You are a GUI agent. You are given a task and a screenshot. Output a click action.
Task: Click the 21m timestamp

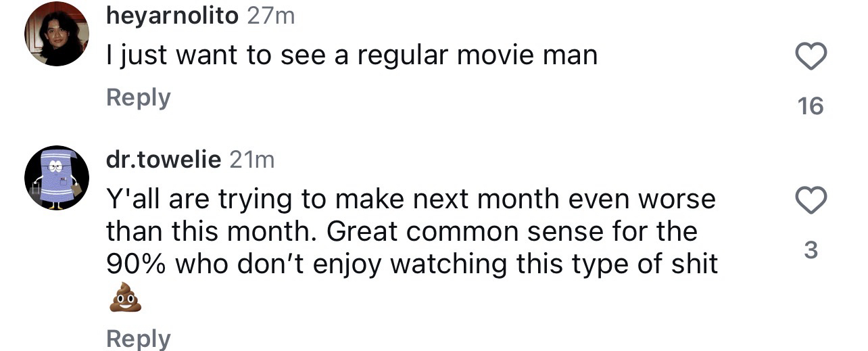click(252, 160)
